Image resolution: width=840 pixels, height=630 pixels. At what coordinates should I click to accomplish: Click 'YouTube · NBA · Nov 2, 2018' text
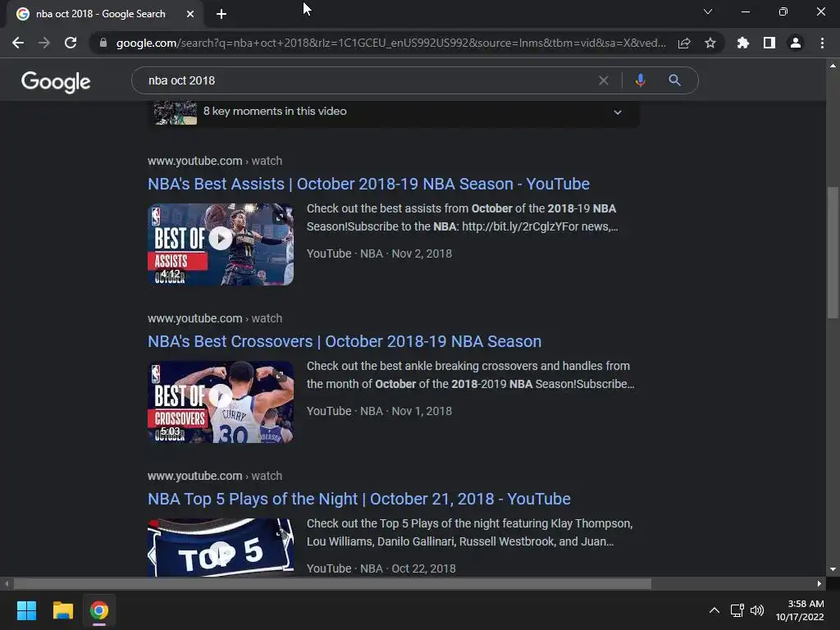tap(379, 253)
